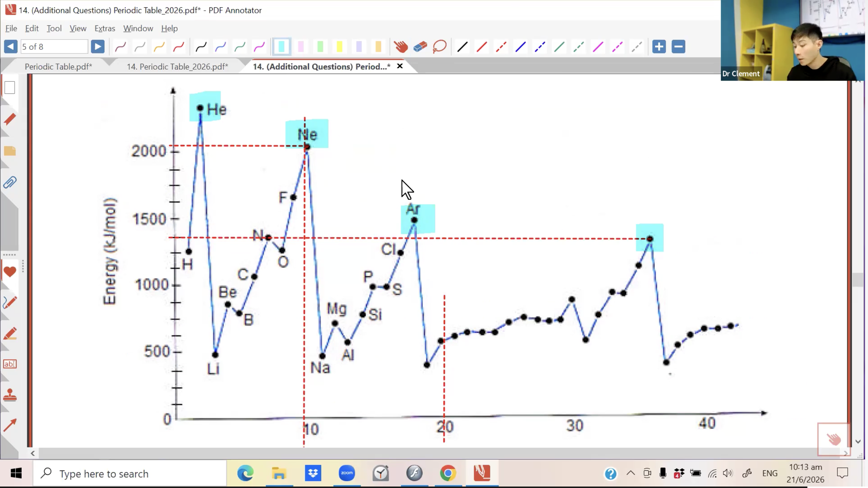Viewport: 868px width, 488px height.
Task: Select the text box tool in sidebar
Action: pos(10,364)
